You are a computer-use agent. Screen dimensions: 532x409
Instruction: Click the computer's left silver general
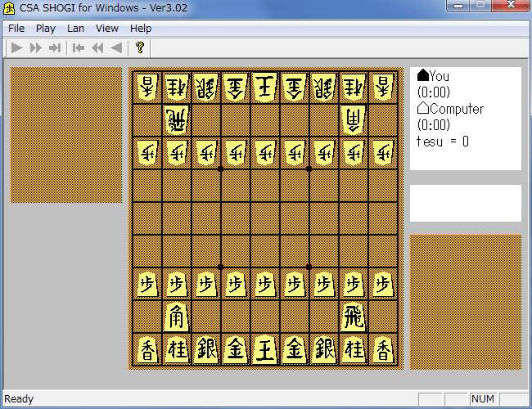coord(206,88)
